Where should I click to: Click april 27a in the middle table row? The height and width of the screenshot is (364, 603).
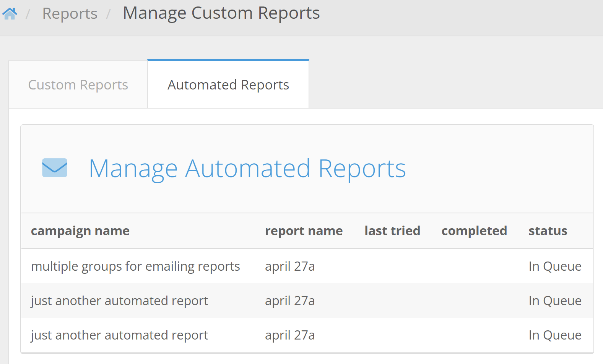point(290,301)
